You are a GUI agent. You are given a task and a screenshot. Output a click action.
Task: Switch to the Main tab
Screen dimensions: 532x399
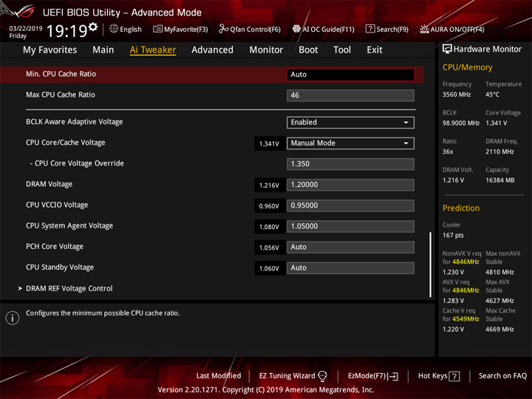(103, 50)
